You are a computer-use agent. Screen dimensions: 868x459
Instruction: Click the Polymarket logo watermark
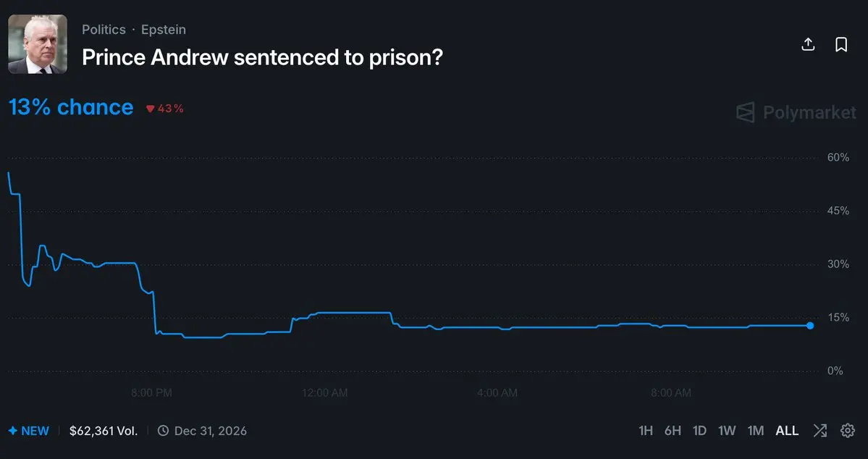tap(796, 112)
